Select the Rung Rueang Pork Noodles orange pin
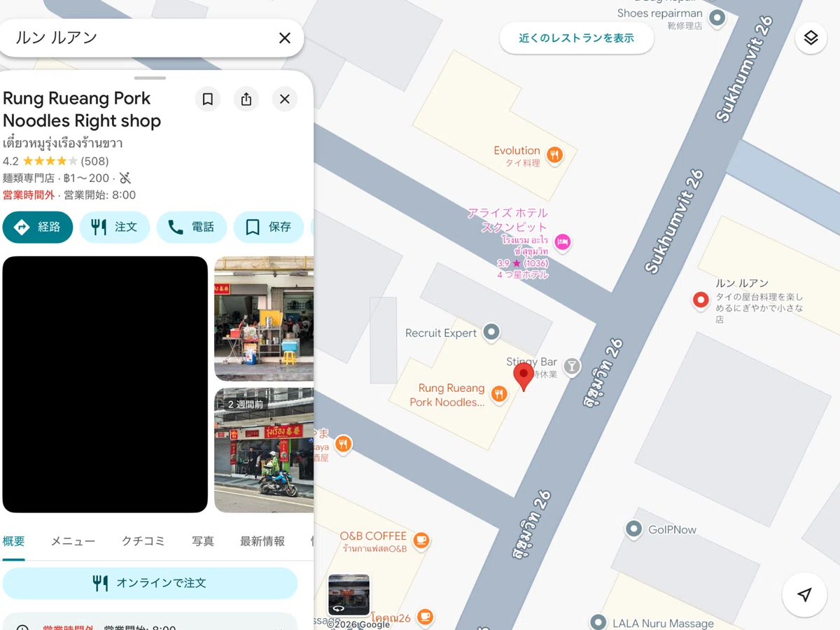This screenshot has height=630, width=840. (x=499, y=394)
